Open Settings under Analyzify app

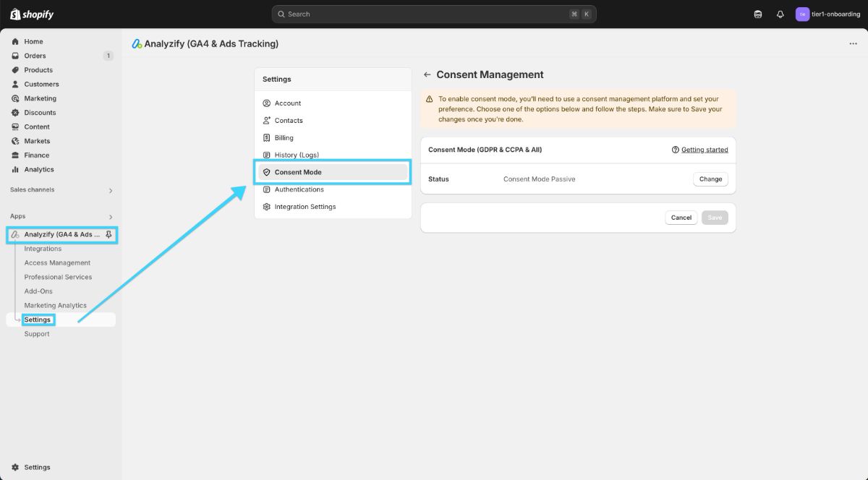point(38,320)
